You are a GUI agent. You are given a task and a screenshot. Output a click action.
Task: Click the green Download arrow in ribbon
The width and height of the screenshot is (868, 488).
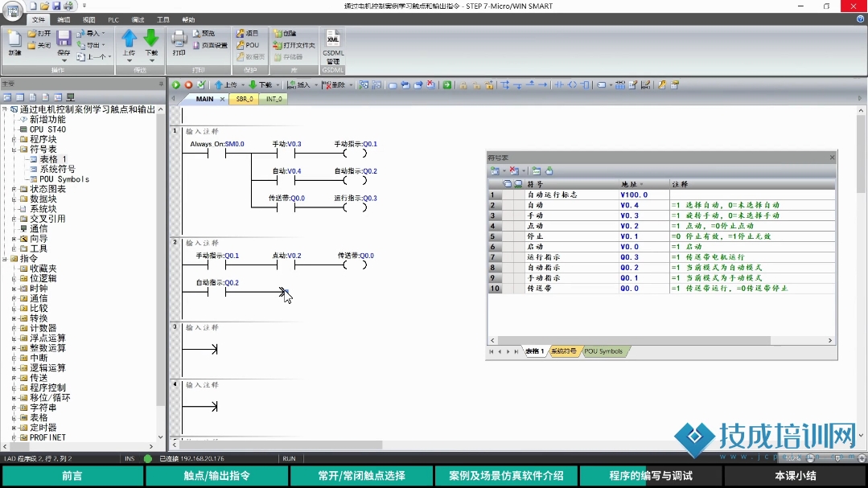tap(151, 39)
